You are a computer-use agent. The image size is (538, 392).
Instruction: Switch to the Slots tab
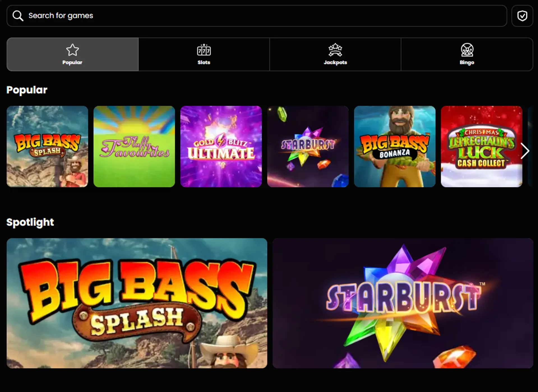click(204, 54)
